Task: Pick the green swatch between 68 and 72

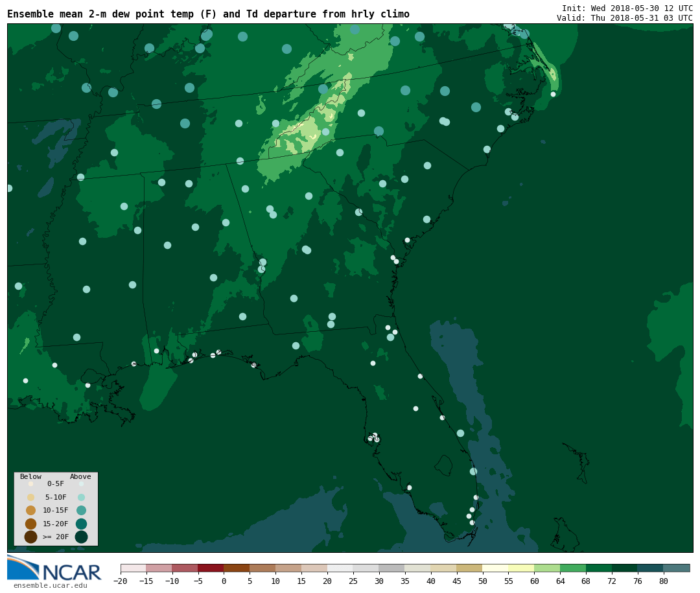Action: click(x=599, y=568)
